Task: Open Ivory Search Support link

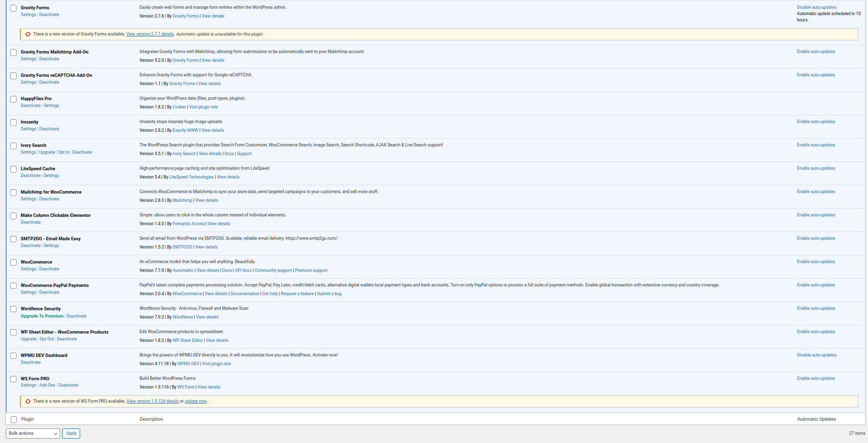Action: (244, 154)
